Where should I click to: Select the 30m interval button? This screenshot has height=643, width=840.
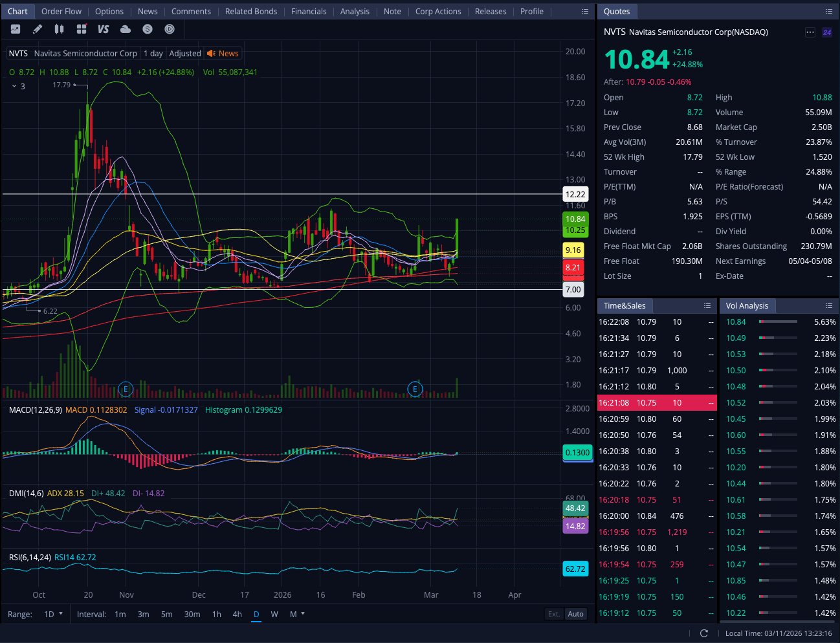click(192, 614)
